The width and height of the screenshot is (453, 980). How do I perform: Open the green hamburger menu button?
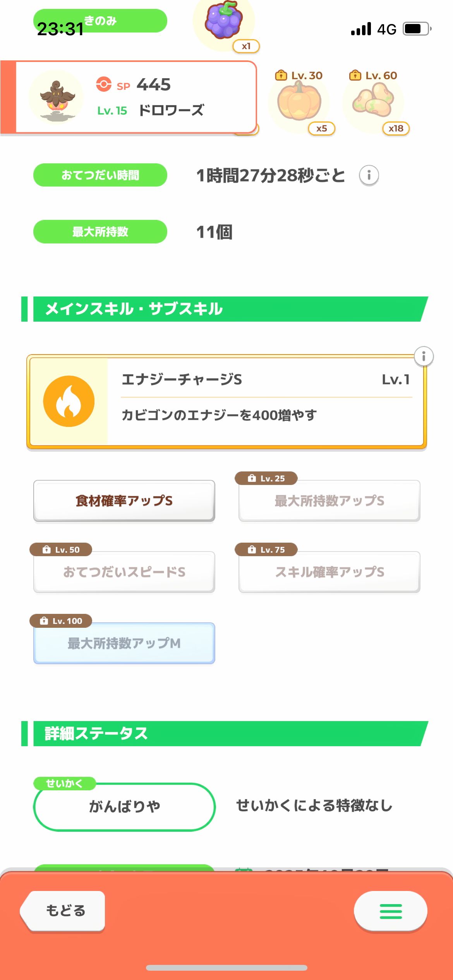pyautogui.click(x=390, y=911)
